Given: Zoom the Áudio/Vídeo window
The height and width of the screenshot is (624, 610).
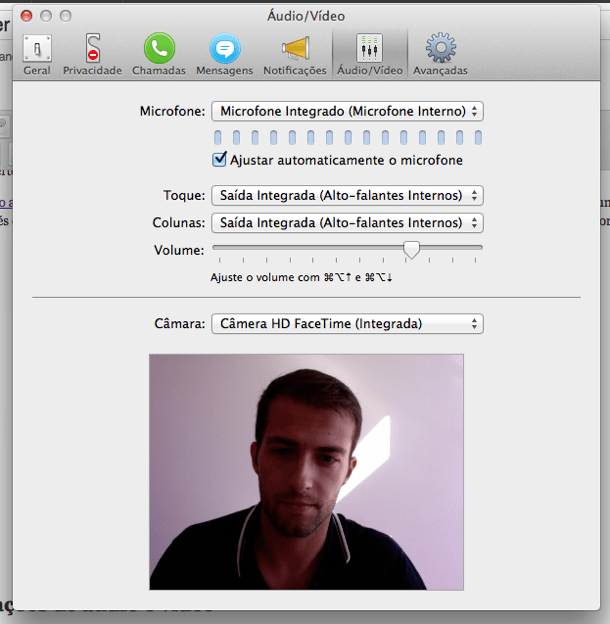Looking at the screenshot, I should (x=66, y=16).
